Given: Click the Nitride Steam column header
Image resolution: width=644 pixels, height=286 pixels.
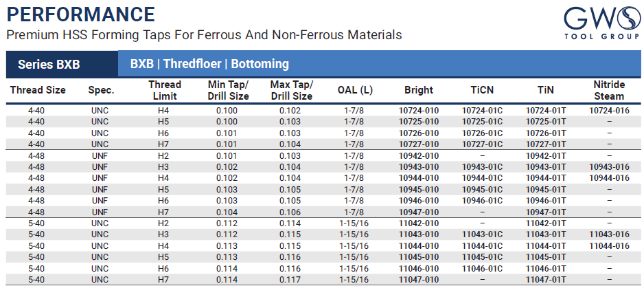Looking at the screenshot, I should click(x=608, y=90).
